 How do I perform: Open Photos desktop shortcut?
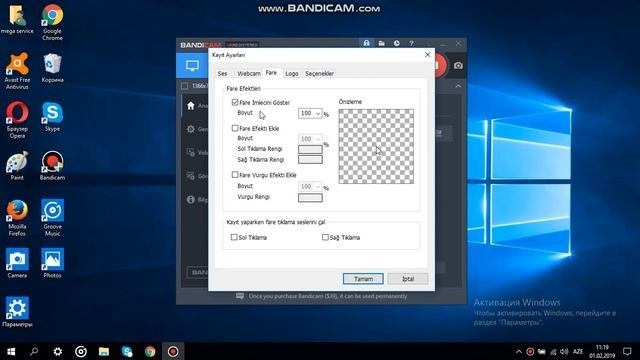(x=52, y=264)
